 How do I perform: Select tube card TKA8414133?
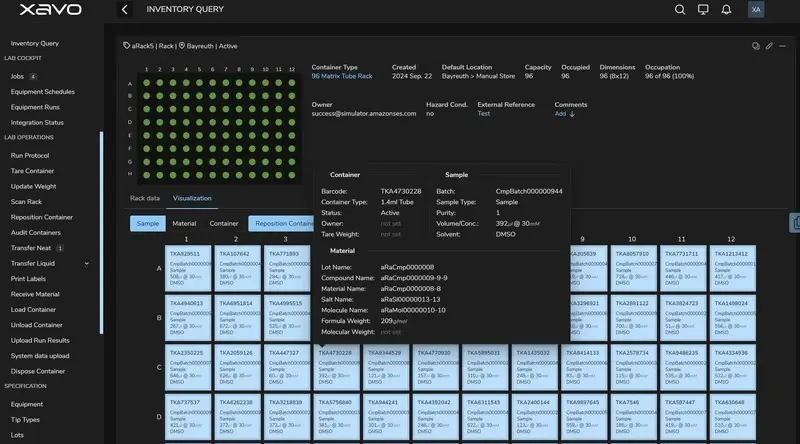pyautogui.click(x=584, y=367)
